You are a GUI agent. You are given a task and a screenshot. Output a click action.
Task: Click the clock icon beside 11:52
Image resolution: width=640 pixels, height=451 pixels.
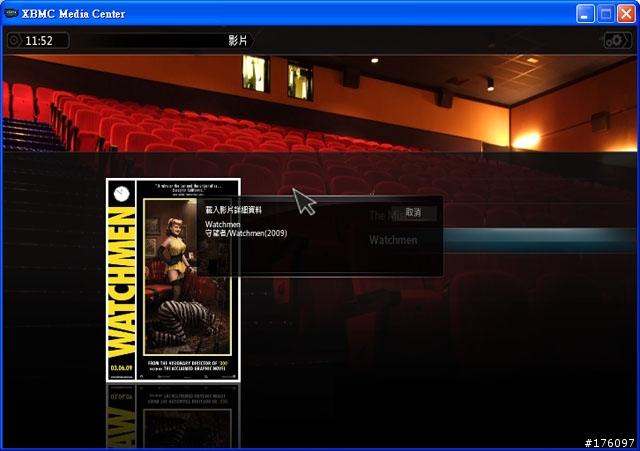click(x=14, y=40)
